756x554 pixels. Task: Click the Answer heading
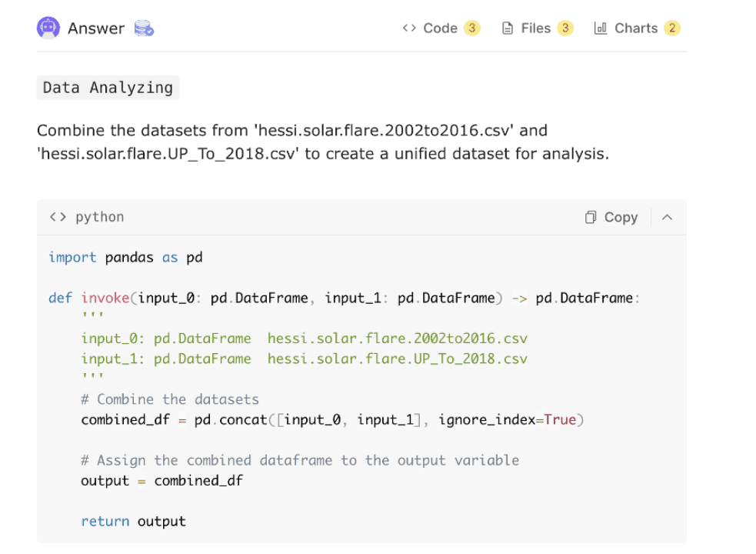pyautogui.click(x=96, y=28)
